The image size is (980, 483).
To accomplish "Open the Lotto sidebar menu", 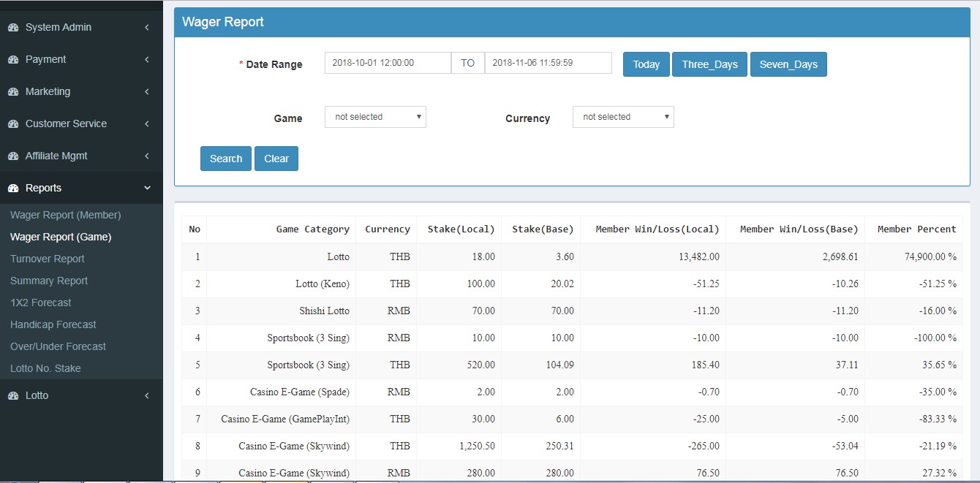I will click(x=81, y=395).
